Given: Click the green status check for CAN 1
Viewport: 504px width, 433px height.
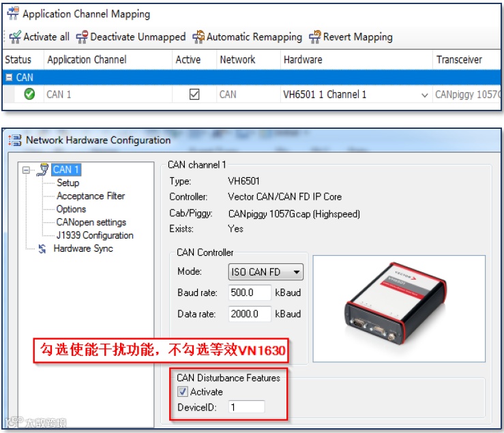Looking at the screenshot, I should [29, 94].
